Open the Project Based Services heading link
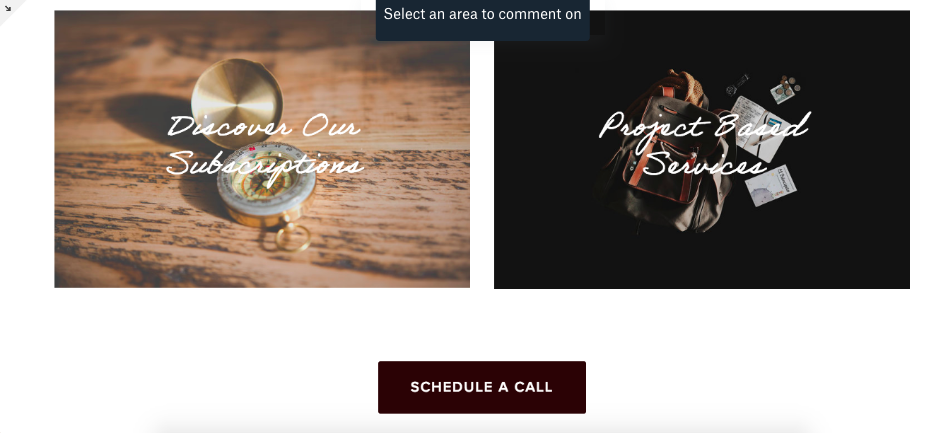The width and height of the screenshot is (948, 433). (704, 145)
